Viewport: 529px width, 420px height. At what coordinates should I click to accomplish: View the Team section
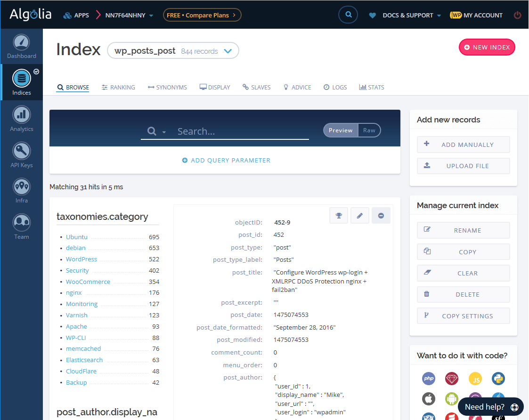22,226
